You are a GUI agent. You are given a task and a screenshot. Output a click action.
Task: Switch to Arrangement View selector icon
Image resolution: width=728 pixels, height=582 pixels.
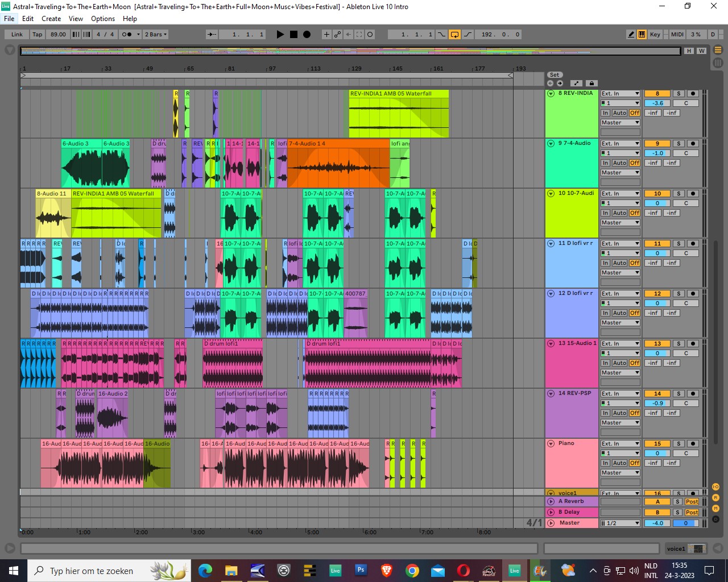(718, 50)
